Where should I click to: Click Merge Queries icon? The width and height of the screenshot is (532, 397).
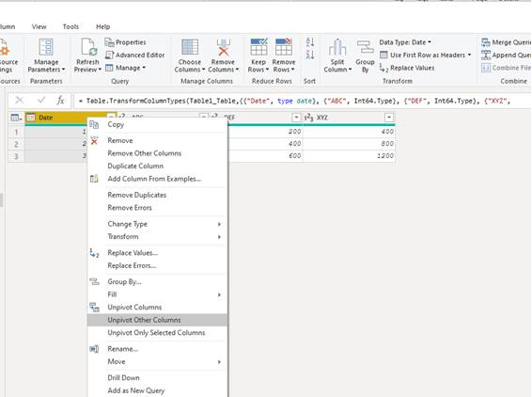(486, 42)
